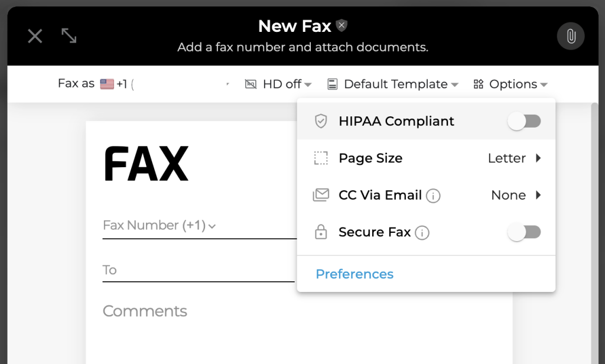Select the HIPAA Compliant menu label
The height and width of the screenshot is (364, 605).
point(396,121)
